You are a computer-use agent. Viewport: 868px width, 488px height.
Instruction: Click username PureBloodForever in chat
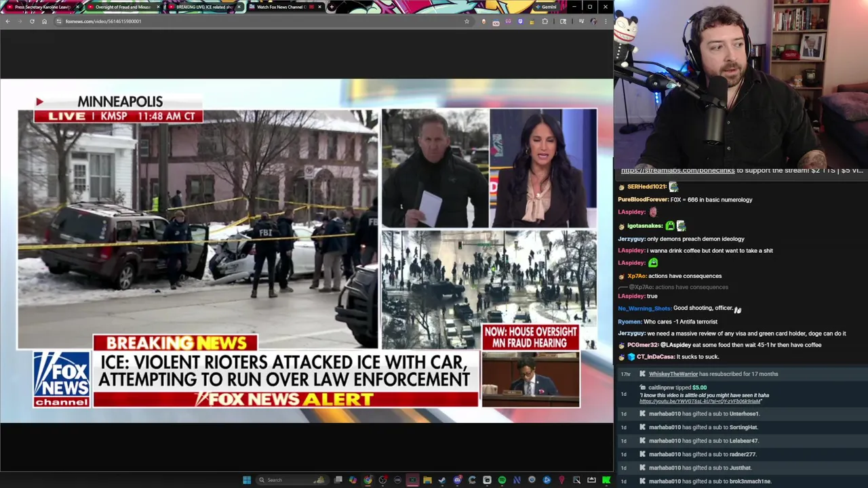point(643,200)
